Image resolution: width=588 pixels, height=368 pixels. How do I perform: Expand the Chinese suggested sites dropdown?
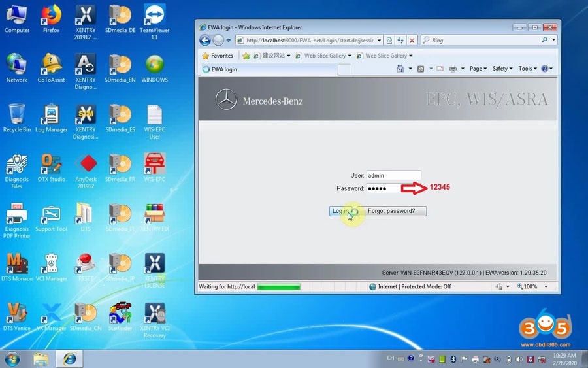pos(288,56)
